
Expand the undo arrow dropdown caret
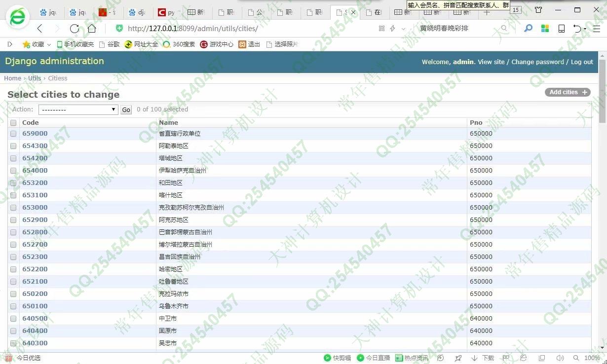click(x=585, y=29)
